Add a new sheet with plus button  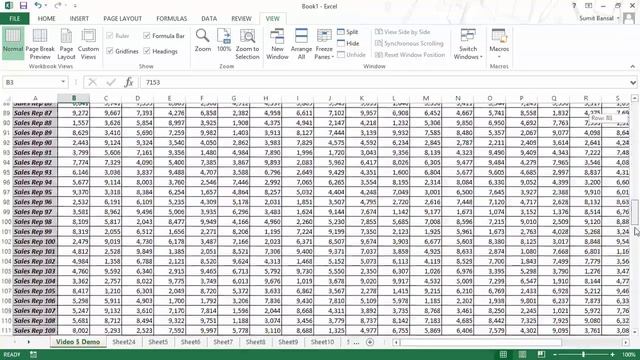coord(370,342)
